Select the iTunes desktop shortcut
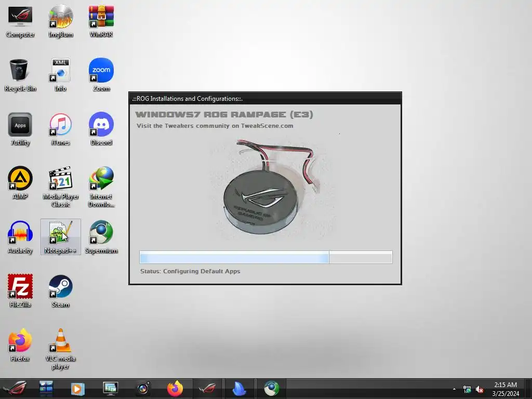 tap(60, 129)
